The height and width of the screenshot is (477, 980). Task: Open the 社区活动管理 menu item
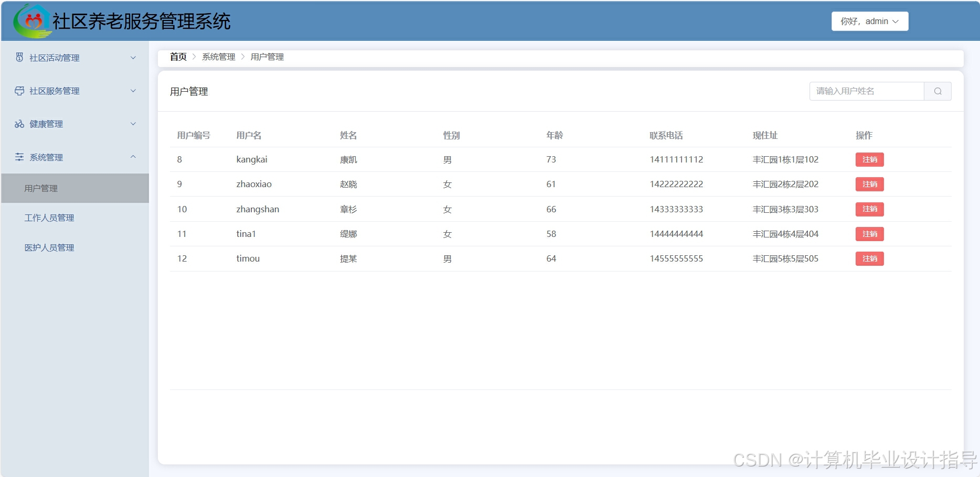[75, 58]
